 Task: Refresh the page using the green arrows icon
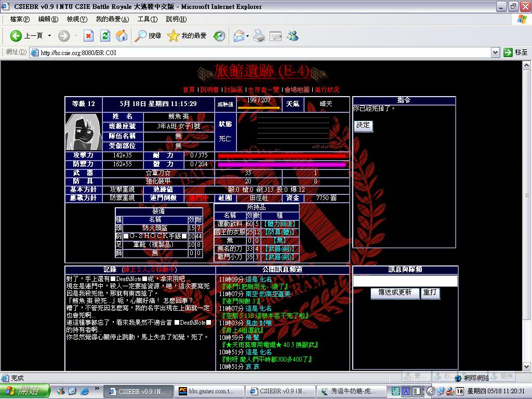click(x=105, y=36)
